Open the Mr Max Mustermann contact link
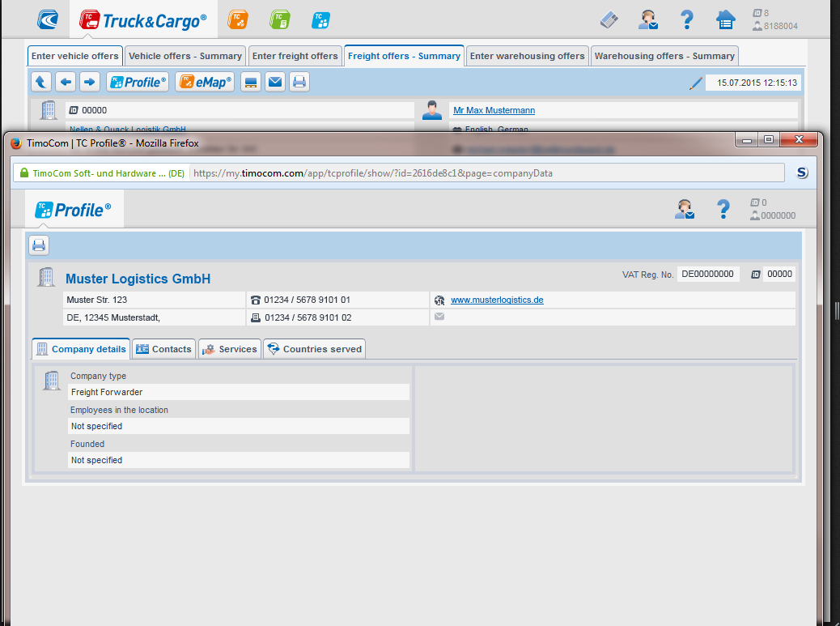Screen dimensions: 840x626 pyautogui.click(x=494, y=110)
